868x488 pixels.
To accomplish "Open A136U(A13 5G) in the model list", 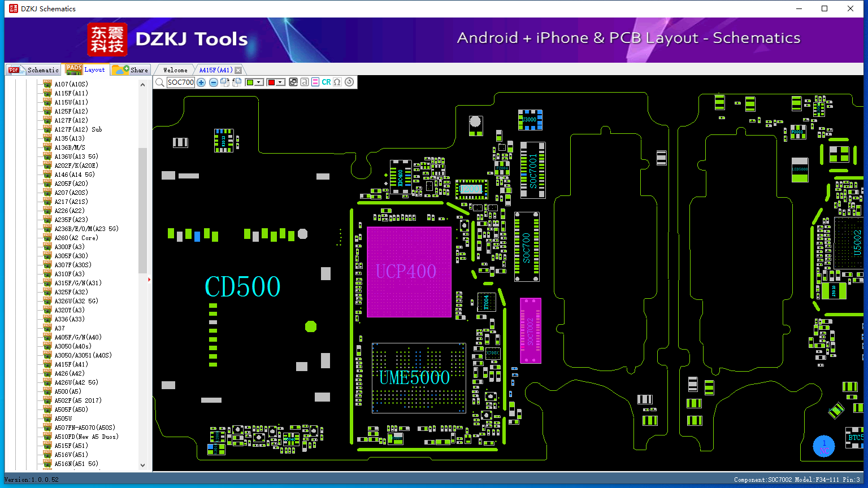I will click(x=76, y=156).
